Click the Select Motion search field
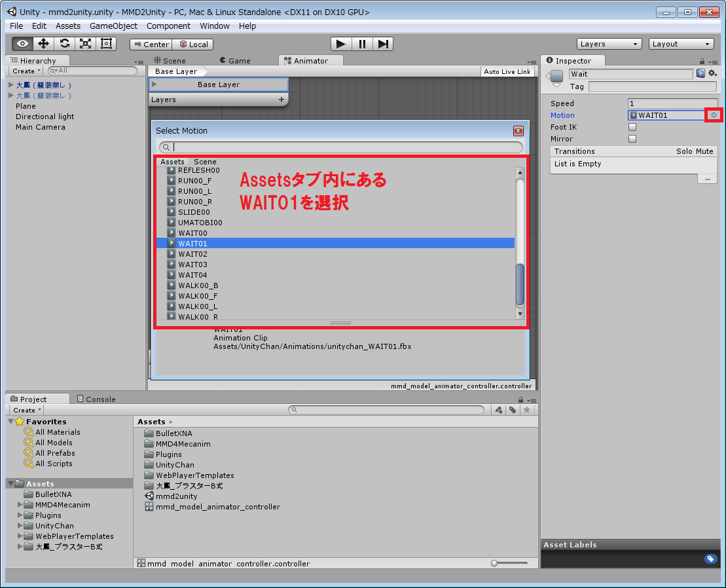This screenshot has height=588, width=726. click(x=341, y=147)
